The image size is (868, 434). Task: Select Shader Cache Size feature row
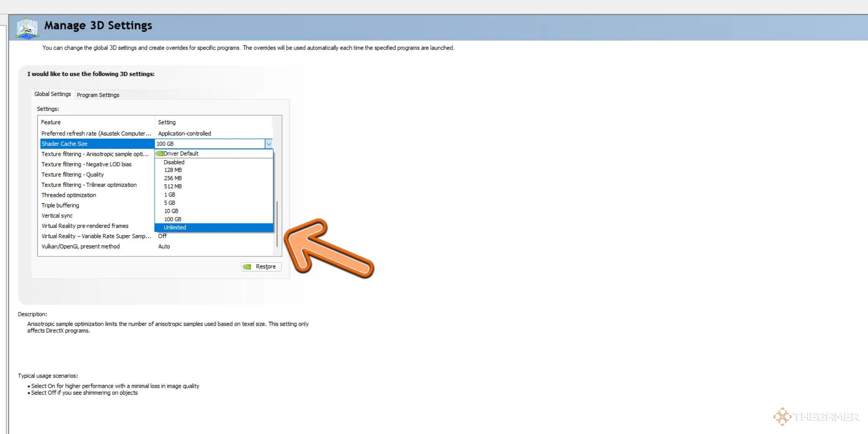tap(97, 144)
